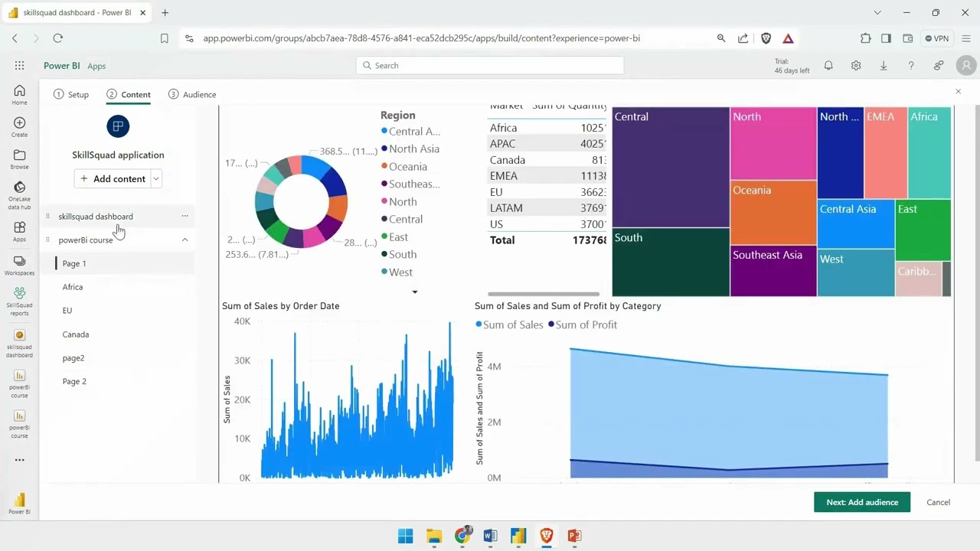Viewport: 980px width, 551px height.
Task: Open File Explorer from taskbar
Action: [434, 536]
